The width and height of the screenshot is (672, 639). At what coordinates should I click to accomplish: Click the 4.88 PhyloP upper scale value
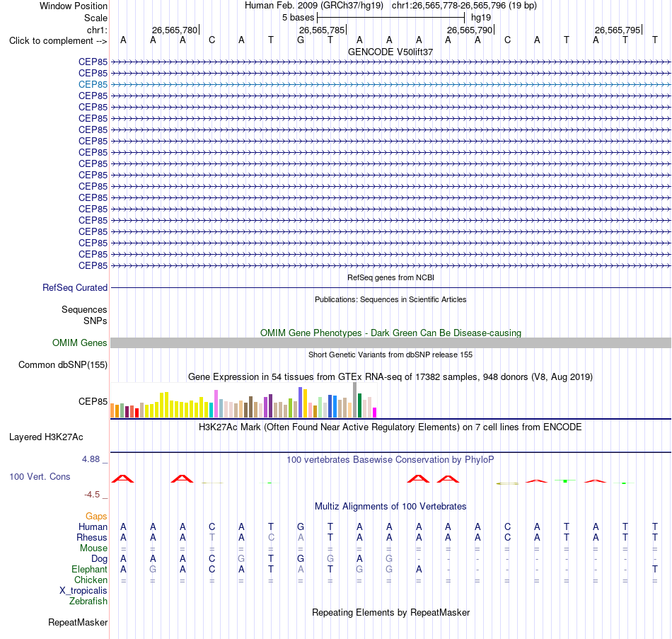[91, 459]
